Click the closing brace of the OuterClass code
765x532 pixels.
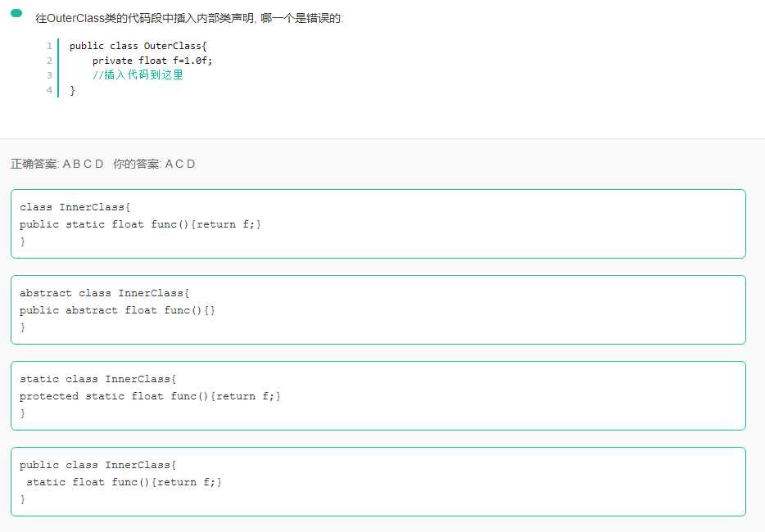[x=73, y=90]
